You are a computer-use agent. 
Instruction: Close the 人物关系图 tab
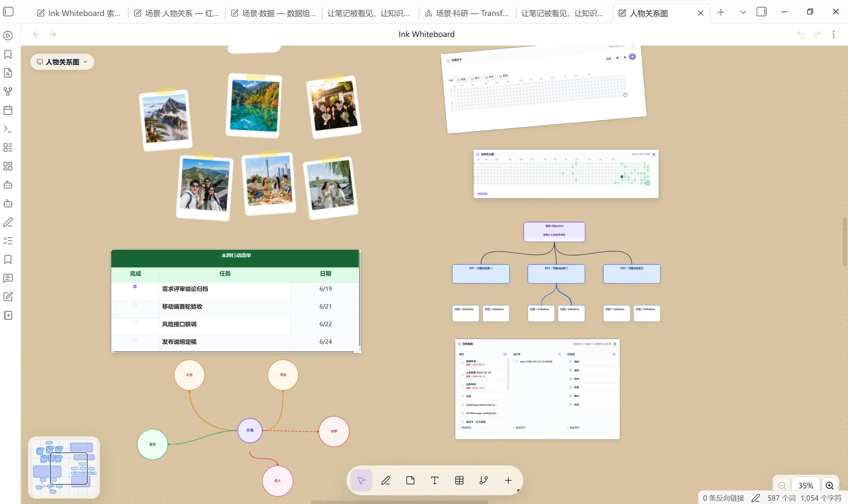click(x=701, y=13)
